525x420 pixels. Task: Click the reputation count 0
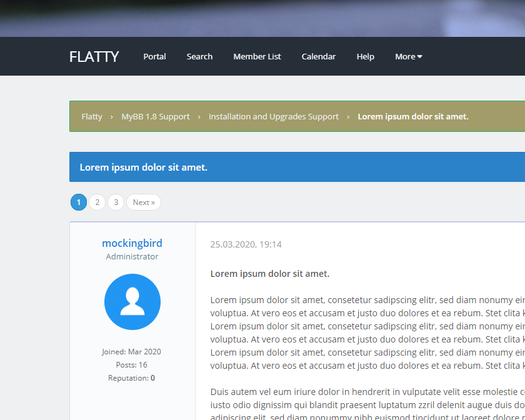click(152, 378)
